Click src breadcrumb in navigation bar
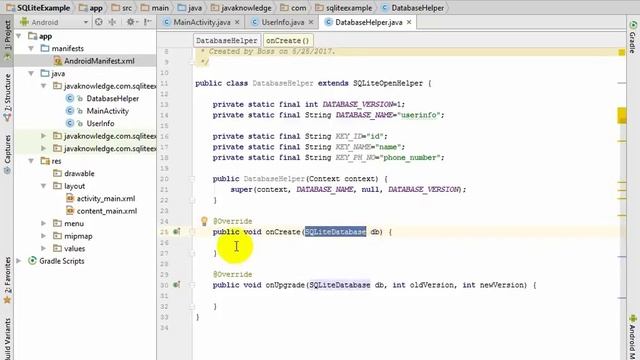The image size is (640, 360). [x=122, y=8]
